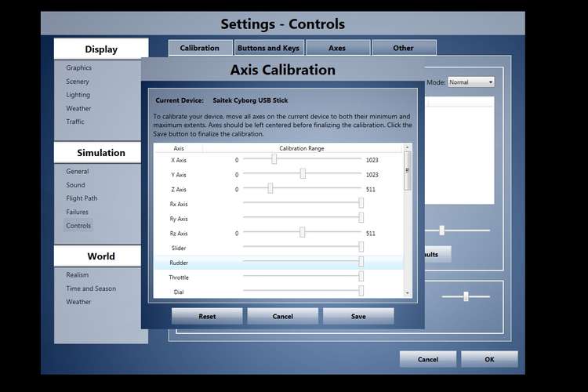Click the Save button in Axis Calibration

pos(358,317)
